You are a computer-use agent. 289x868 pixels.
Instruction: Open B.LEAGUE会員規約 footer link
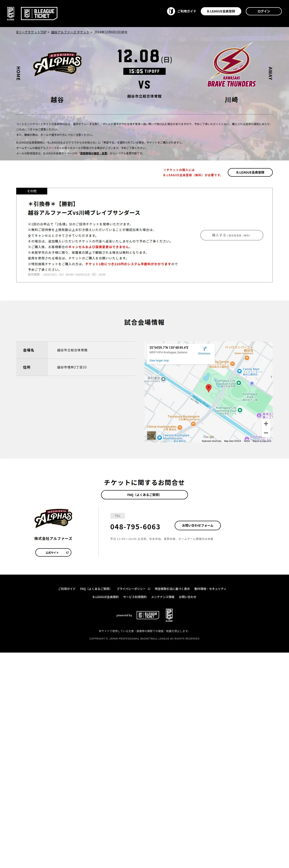pyautogui.click(x=106, y=597)
